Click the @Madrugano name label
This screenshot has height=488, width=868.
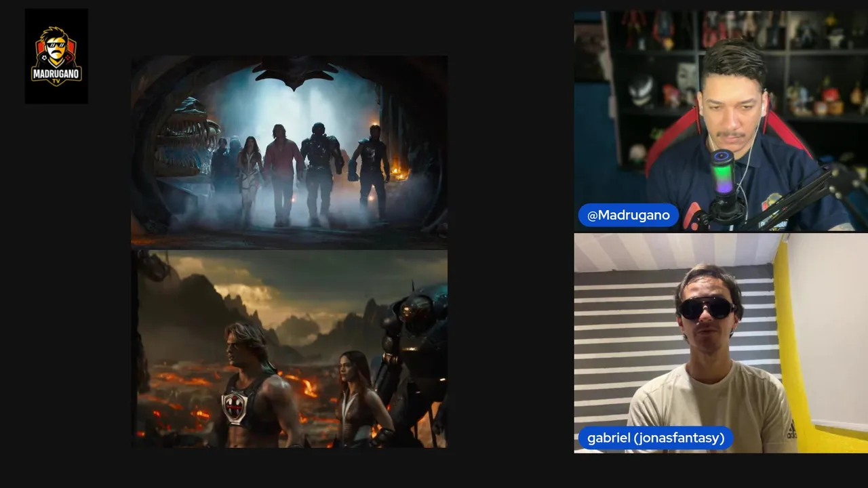pos(628,216)
